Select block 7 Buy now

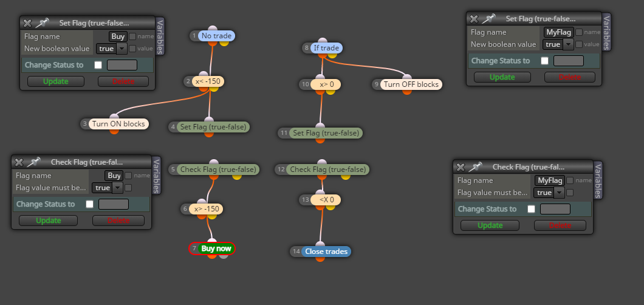(x=216, y=248)
